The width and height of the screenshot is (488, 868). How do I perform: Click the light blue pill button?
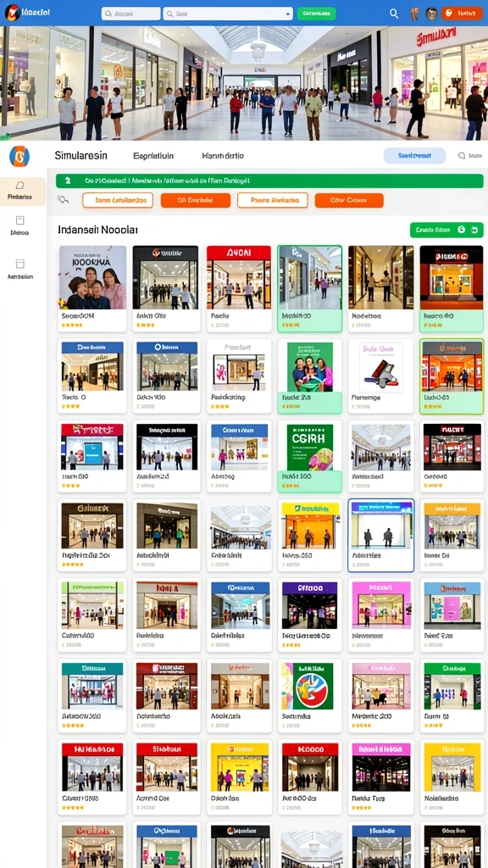point(414,156)
